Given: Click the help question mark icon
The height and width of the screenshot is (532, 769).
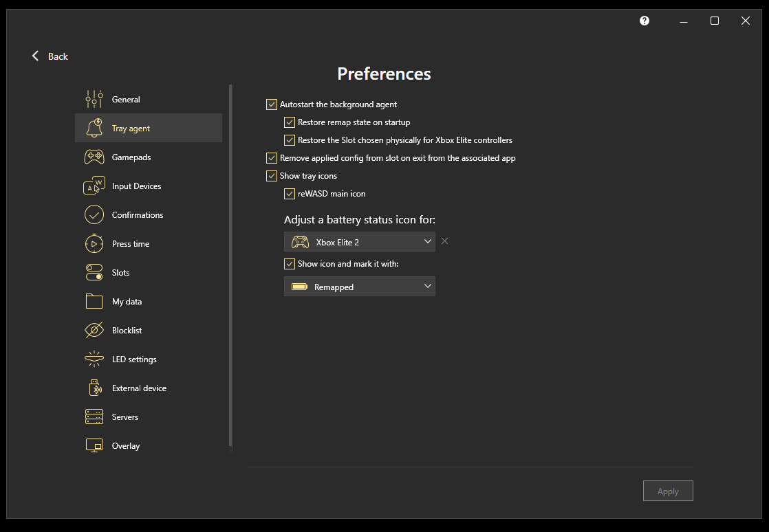Looking at the screenshot, I should tap(645, 21).
